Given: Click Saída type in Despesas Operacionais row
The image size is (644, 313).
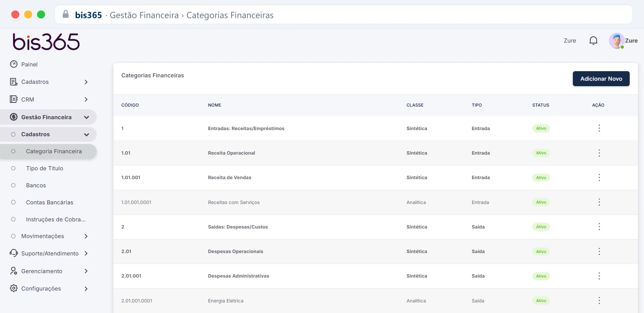Looking at the screenshot, I should [478, 251].
